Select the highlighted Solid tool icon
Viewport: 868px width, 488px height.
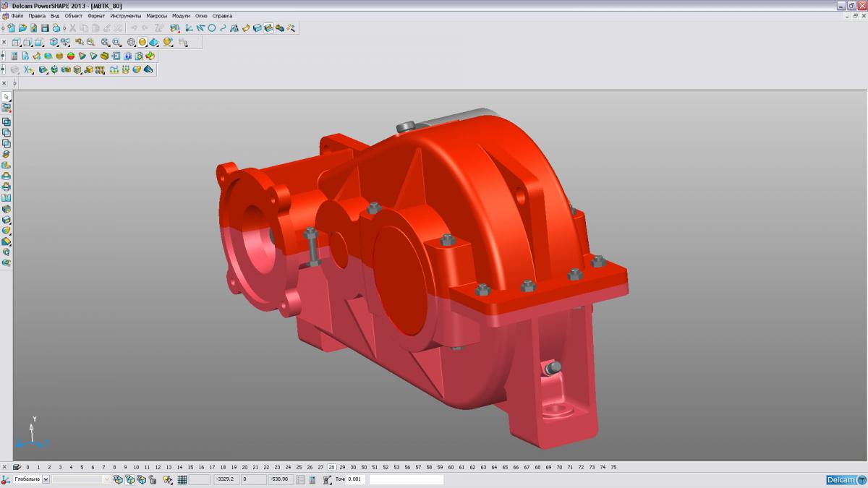[x=268, y=28]
